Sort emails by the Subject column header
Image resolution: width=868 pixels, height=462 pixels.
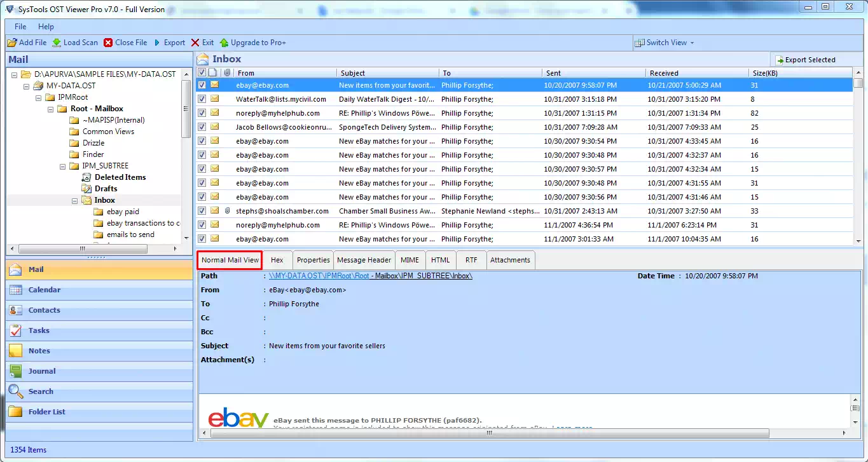[x=387, y=73]
